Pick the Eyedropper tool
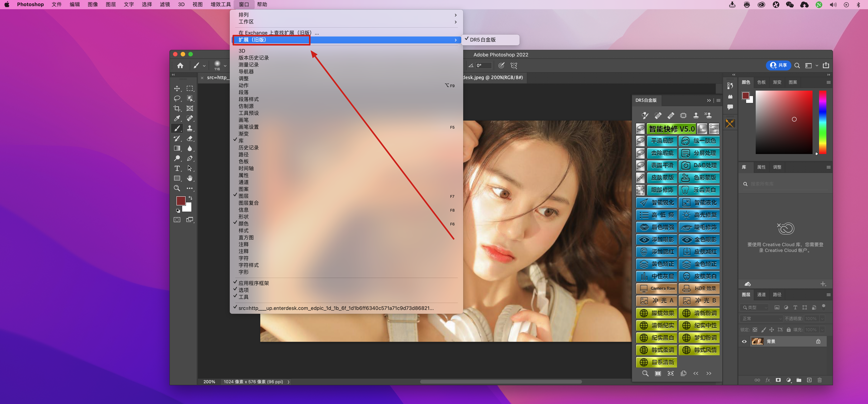868x404 pixels. click(177, 118)
